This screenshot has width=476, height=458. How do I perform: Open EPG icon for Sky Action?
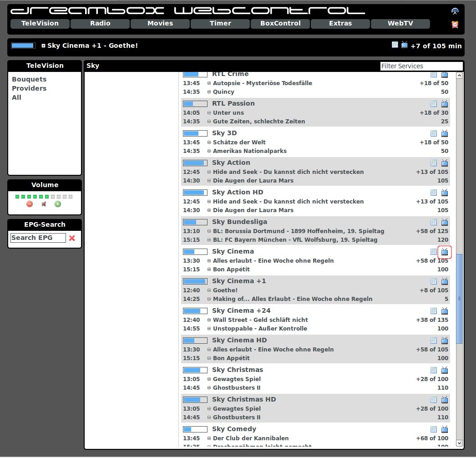(x=434, y=163)
